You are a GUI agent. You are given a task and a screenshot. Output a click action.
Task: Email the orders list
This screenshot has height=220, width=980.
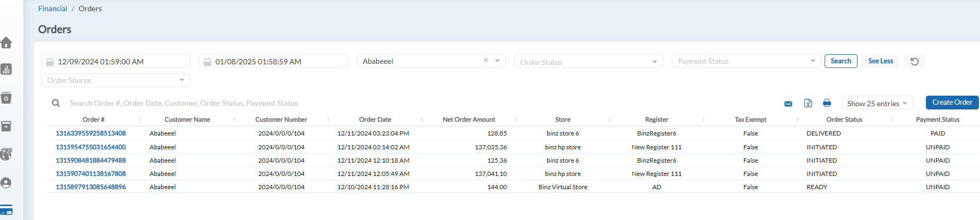[788, 104]
